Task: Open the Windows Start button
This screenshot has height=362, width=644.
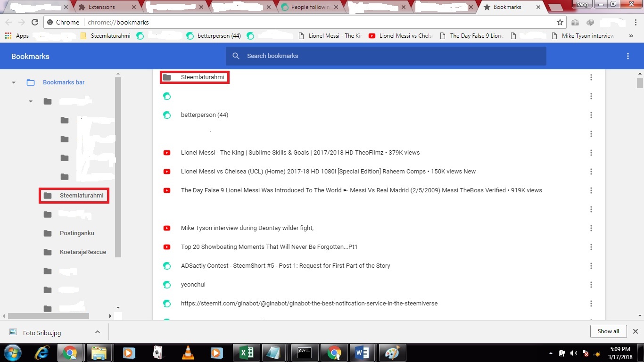Action: pyautogui.click(x=13, y=353)
